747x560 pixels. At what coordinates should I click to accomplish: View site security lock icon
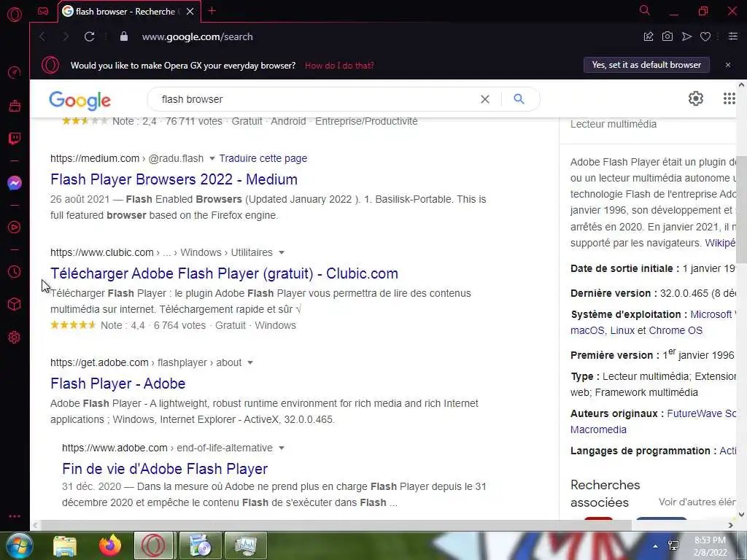point(124,36)
